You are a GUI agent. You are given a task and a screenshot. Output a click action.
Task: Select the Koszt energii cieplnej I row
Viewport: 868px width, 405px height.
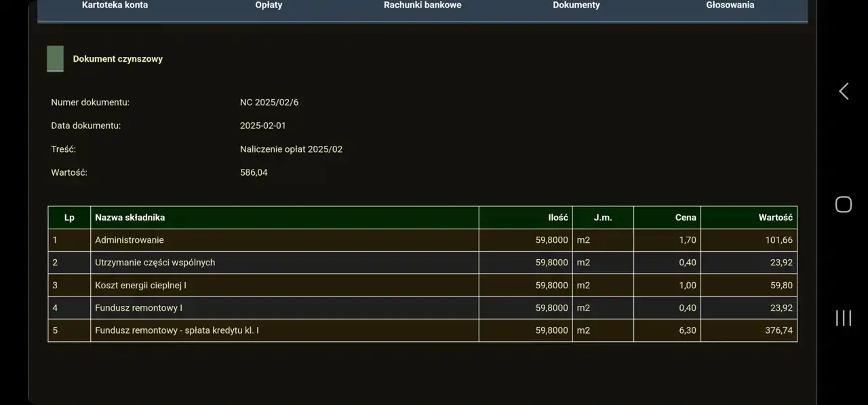140,286
